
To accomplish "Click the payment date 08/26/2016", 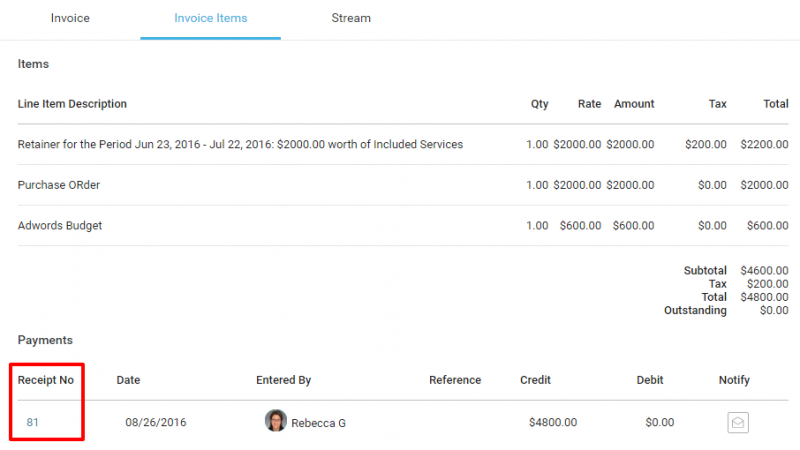I will coord(155,423).
